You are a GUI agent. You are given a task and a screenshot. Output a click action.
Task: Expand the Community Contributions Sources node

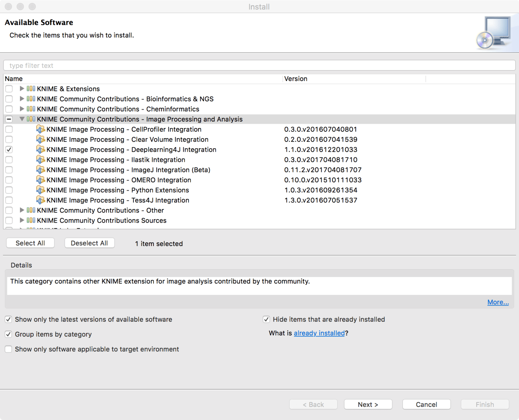pos(22,220)
